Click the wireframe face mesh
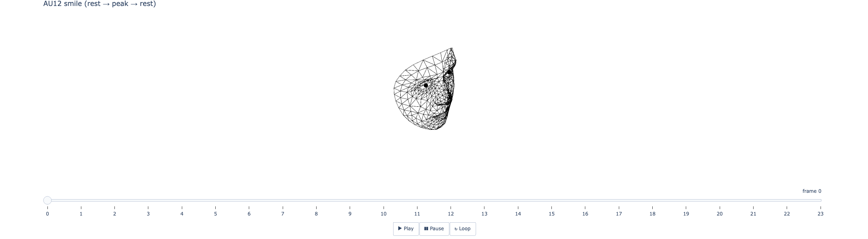 click(425, 89)
